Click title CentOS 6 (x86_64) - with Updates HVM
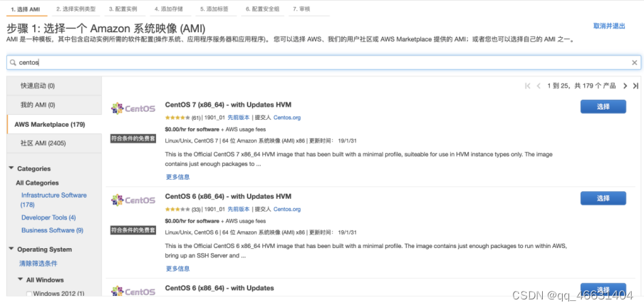The height and width of the screenshot is (308, 644). [x=228, y=196]
